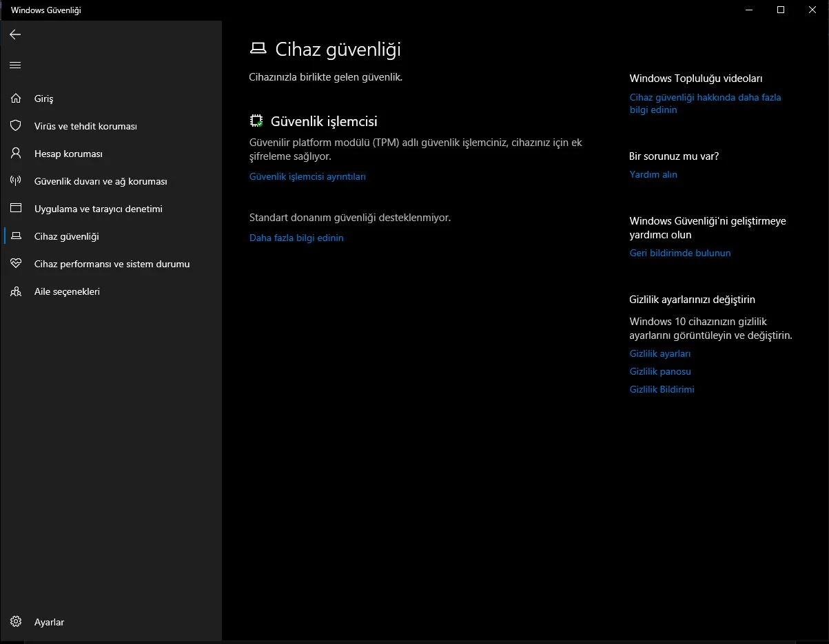Click the laptop icon in the sidebar
829x644 pixels.
[16, 236]
